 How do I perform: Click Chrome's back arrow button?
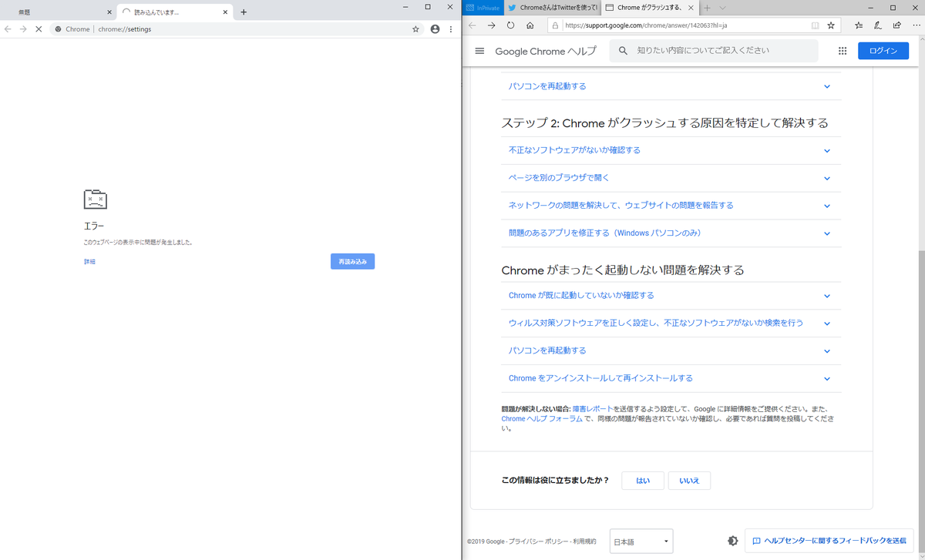(x=8, y=29)
